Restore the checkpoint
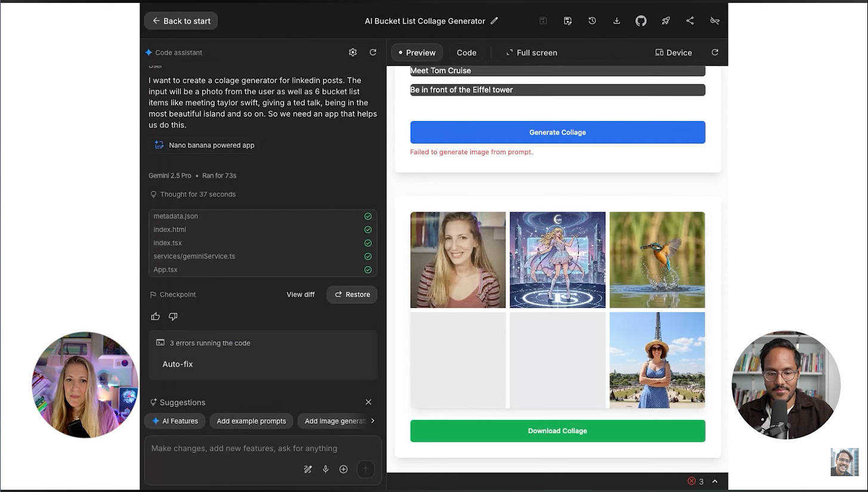The height and width of the screenshot is (492, 868). point(352,294)
